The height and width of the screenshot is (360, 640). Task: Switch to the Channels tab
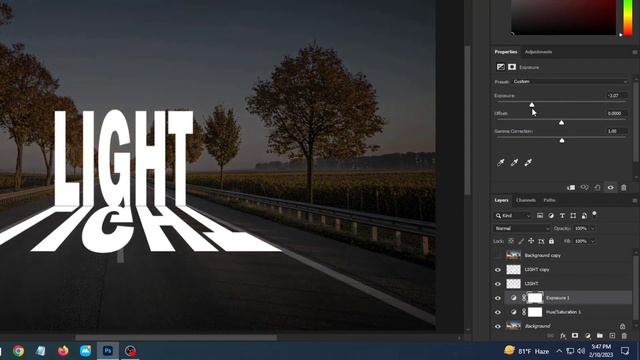tap(526, 200)
